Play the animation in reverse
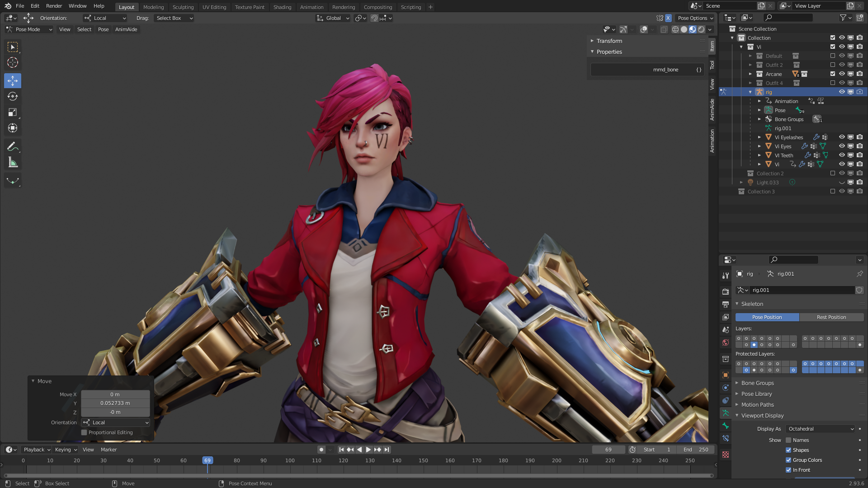The image size is (868, 488). (x=359, y=450)
